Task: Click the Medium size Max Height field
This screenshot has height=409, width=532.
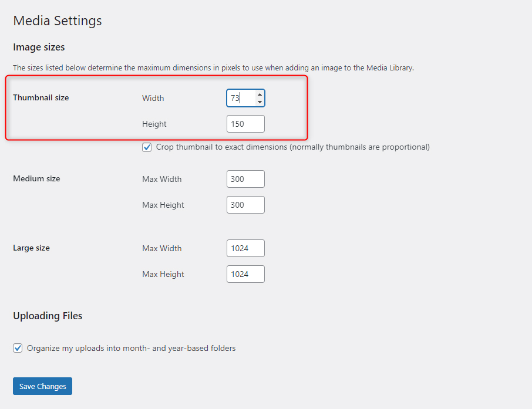Action: coord(245,205)
